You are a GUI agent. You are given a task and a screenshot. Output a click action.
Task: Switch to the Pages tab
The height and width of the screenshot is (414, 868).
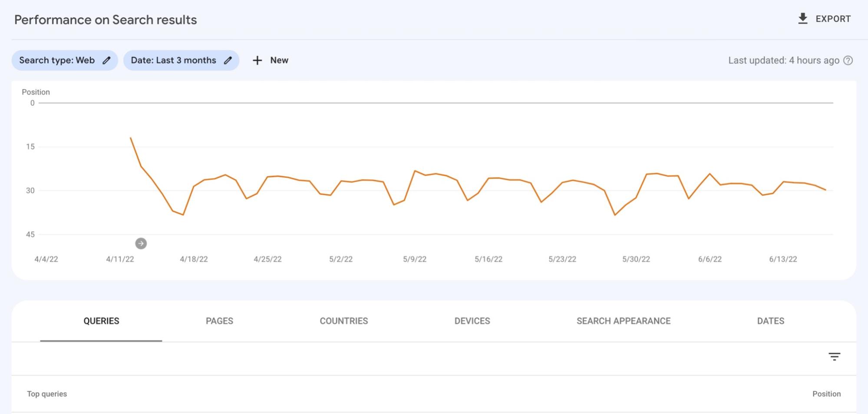[x=219, y=321]
